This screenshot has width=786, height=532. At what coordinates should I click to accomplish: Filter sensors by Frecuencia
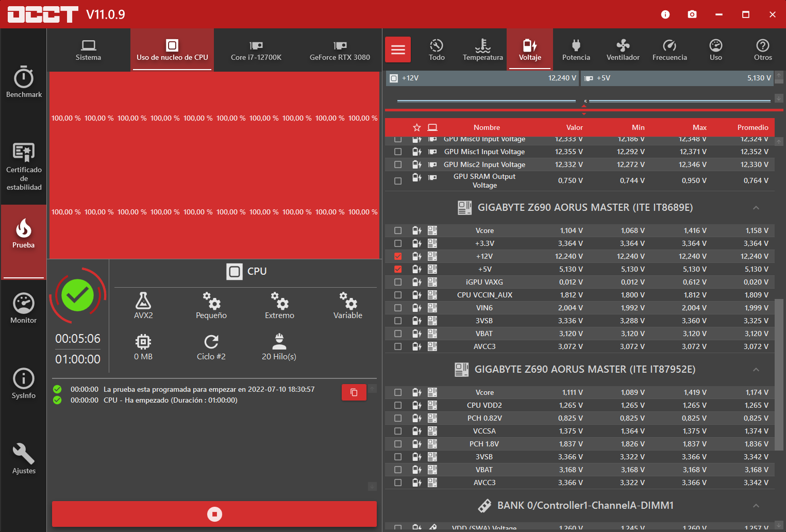point(670,50)
